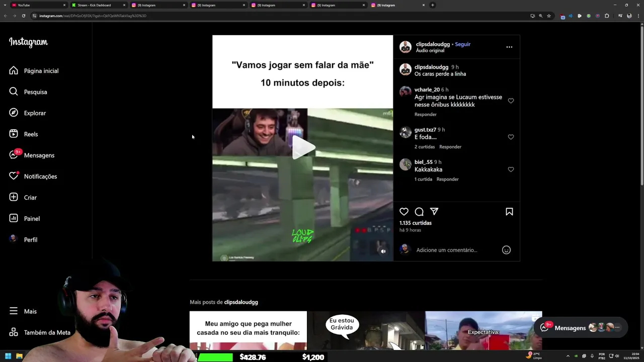This screenshot has width=644, height=362.
Task: Like the post with heart icon
Action: click(x=404, y=212)
